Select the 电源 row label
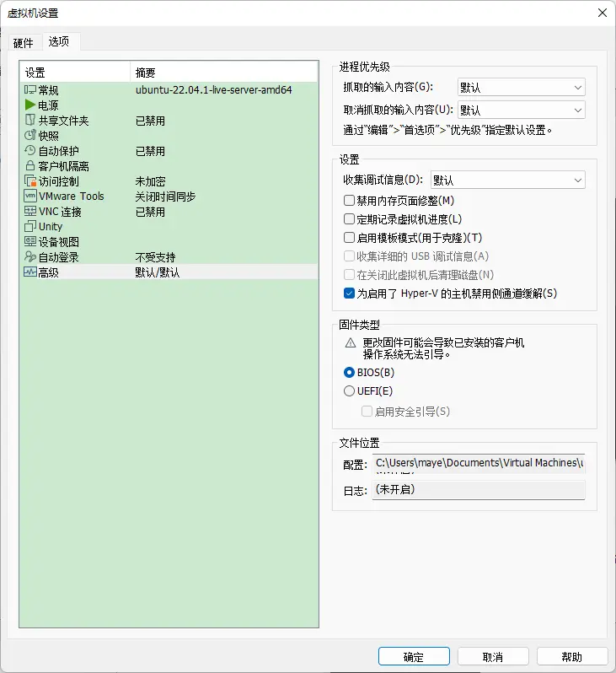 click(x=48, y=105)
